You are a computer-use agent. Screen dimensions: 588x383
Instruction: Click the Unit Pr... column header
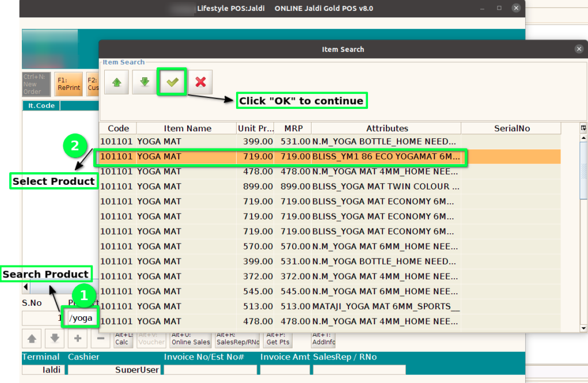255,128
